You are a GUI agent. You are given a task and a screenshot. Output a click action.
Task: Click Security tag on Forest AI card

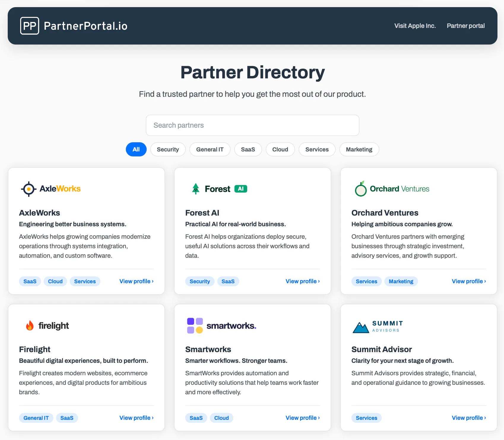tap(200, 281)
